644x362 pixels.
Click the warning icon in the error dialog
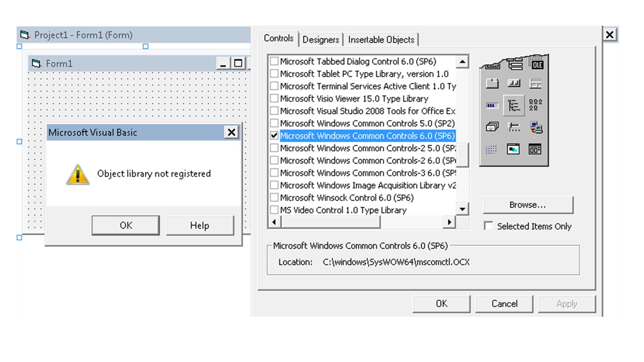[x=78, y=174]
